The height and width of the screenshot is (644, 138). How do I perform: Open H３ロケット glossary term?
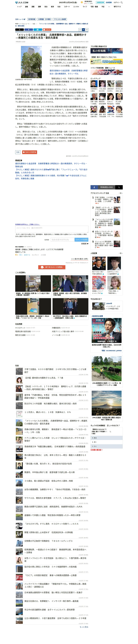click(x=20, y=328)
